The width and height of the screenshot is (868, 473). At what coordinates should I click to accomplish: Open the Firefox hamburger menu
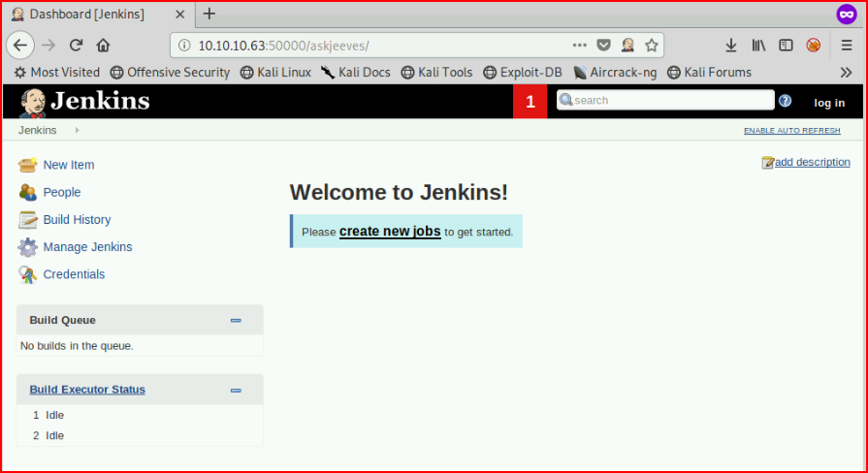847,46
